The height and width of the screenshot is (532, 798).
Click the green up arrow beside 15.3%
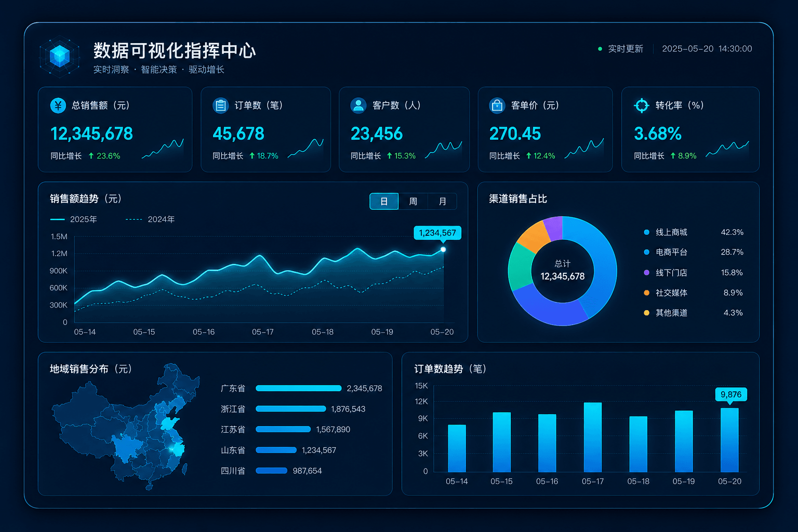click(x=389, y=156)
